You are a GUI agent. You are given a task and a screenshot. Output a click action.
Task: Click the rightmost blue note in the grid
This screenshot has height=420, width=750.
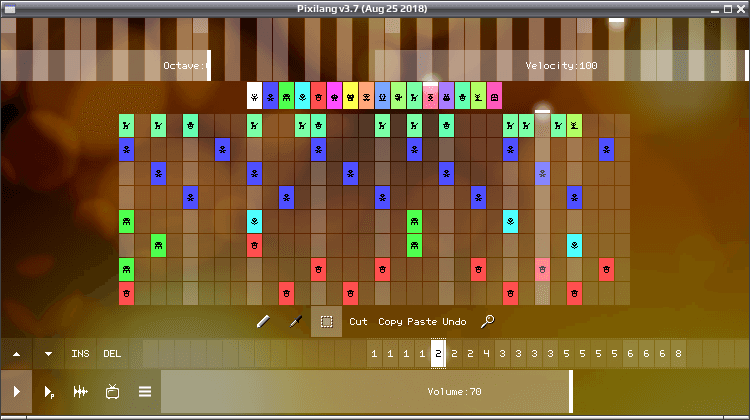point(607,150)
